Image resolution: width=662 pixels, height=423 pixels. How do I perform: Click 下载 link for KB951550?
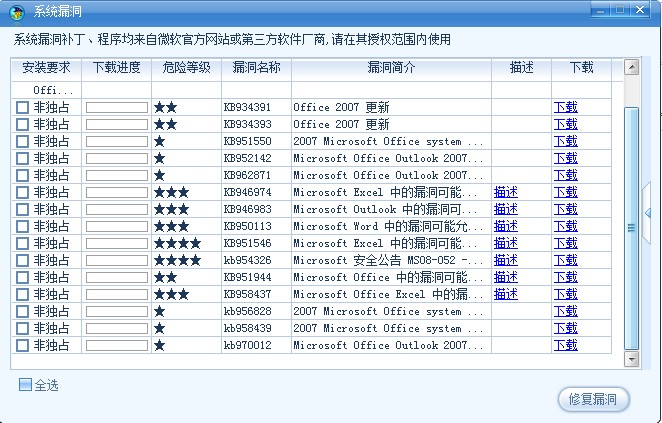pos(565,141)
